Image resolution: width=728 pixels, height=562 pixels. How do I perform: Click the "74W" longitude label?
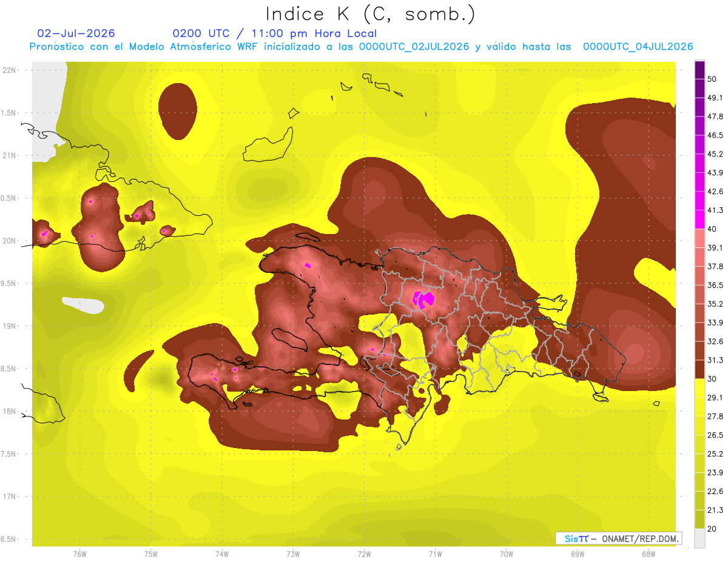tap(222, 554)
